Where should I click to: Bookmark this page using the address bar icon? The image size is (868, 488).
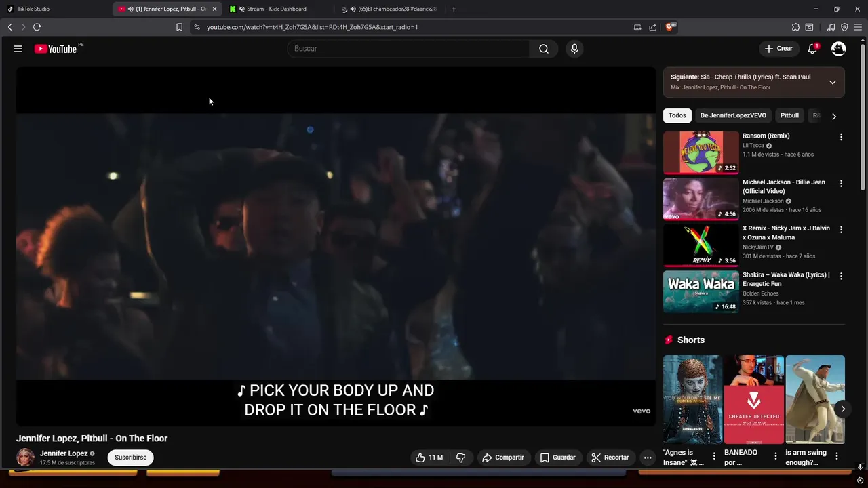[179, 27]
